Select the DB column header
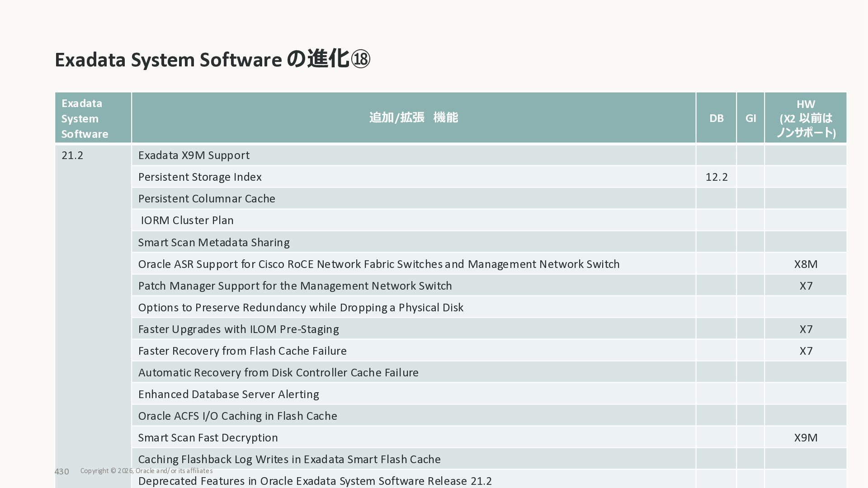The width and height of the screenshot is (868, 488). point(716,118)
